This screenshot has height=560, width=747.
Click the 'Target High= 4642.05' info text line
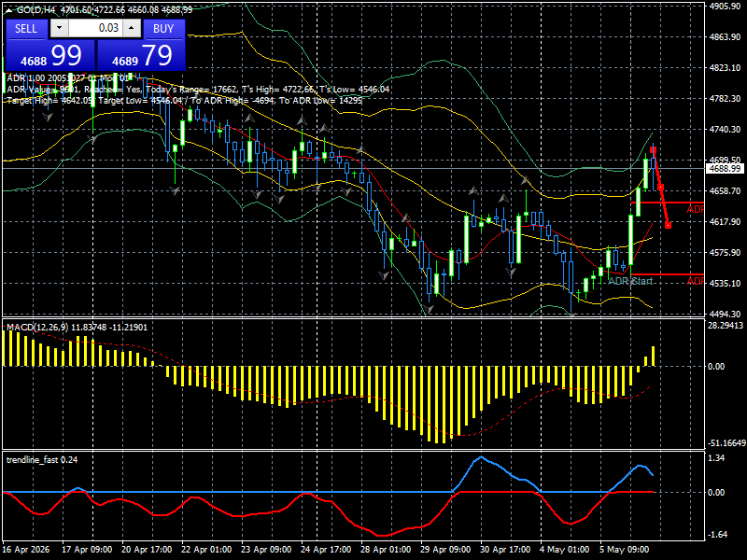184,101
